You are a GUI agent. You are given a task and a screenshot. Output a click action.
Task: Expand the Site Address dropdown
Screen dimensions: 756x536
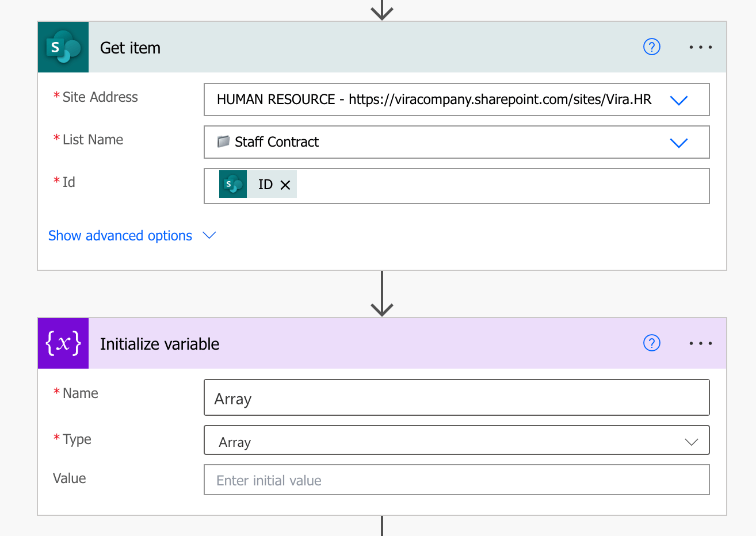coord(679,100)
